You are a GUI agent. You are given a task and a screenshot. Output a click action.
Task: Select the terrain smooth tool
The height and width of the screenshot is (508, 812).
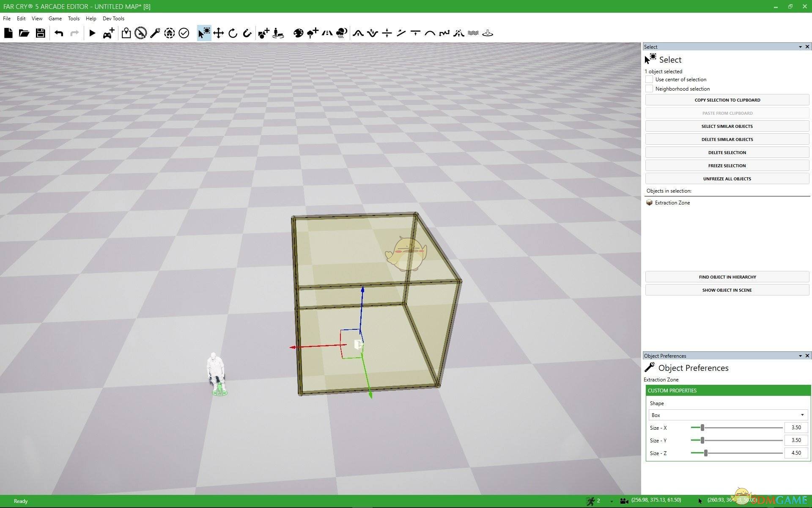430,33
